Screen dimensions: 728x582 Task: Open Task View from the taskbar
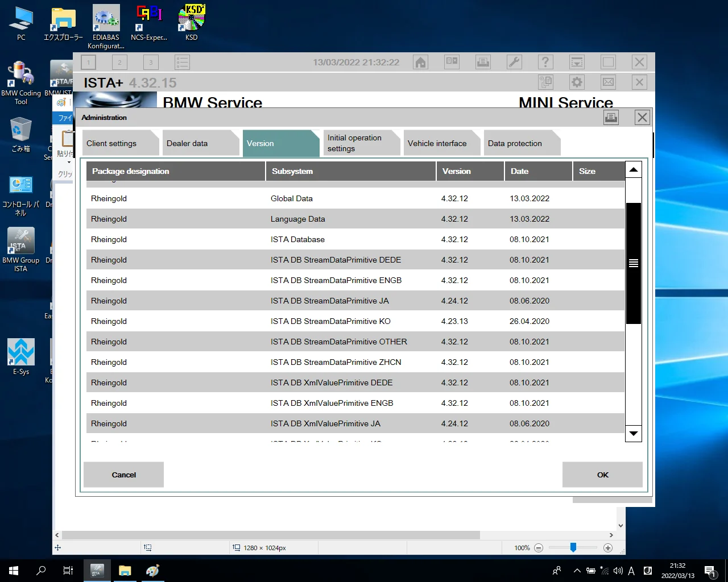point(68,571)
